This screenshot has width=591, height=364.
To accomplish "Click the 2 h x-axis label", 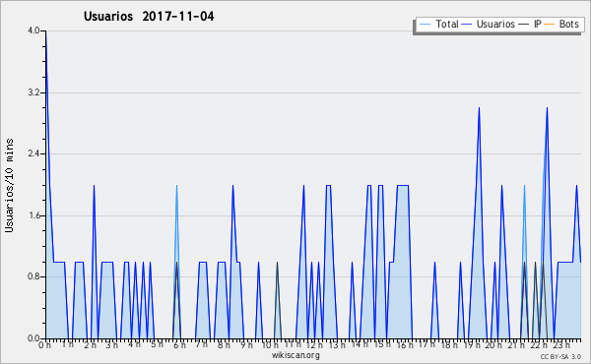I will coord(90,345).
